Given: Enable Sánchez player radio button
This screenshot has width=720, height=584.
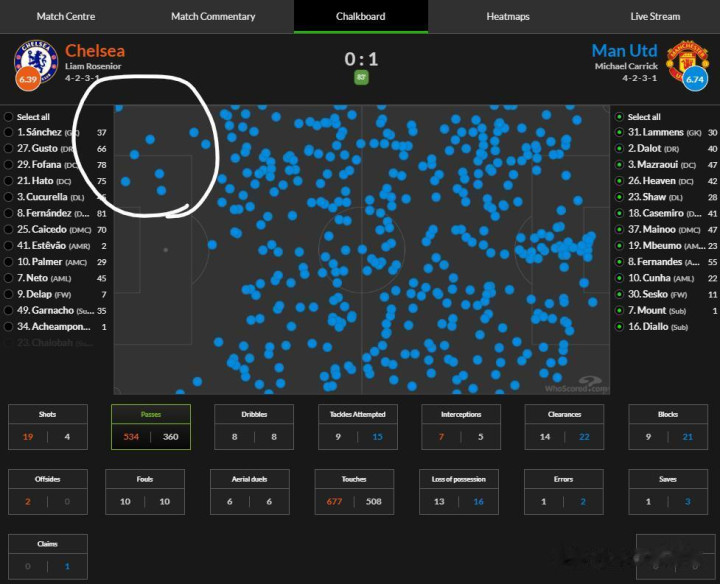Looking at the screenshot, I should [x=8, y=132].
